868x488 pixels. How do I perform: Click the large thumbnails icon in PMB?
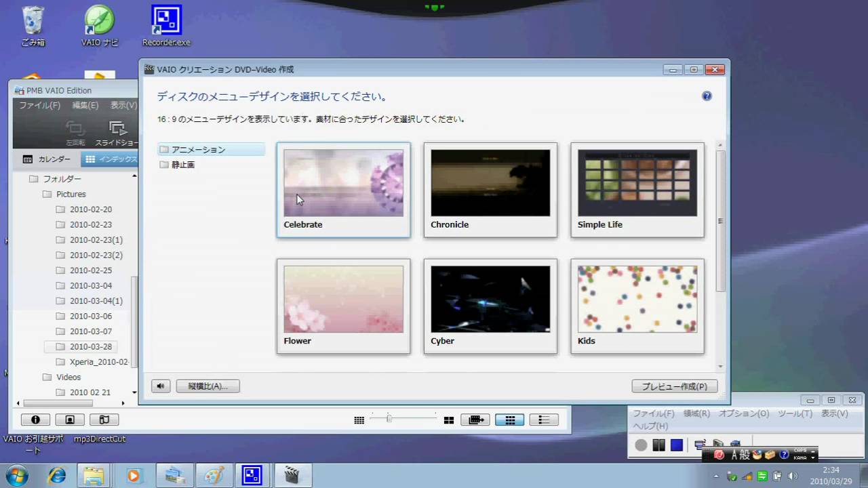click(x=449, y=420)
